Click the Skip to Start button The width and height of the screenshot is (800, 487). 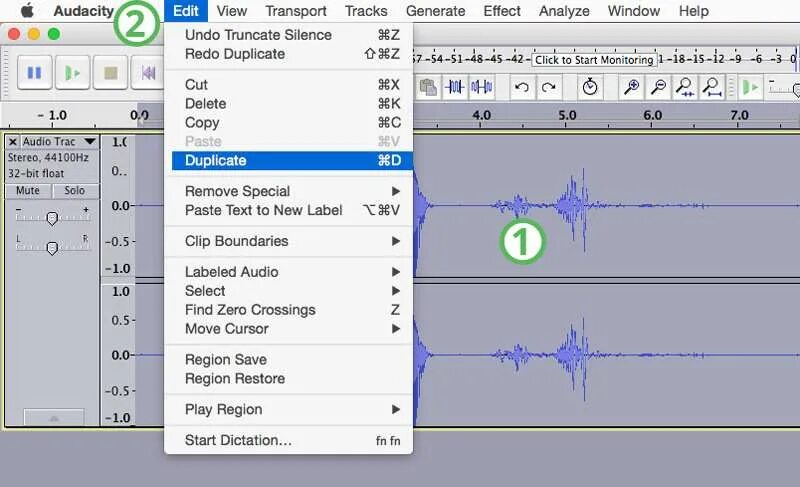pos(148,72)
